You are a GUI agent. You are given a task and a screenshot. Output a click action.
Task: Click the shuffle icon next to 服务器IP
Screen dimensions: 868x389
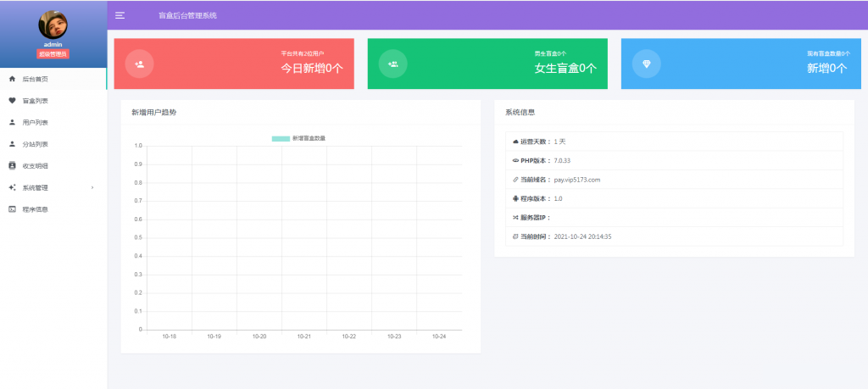coord(515,218)
